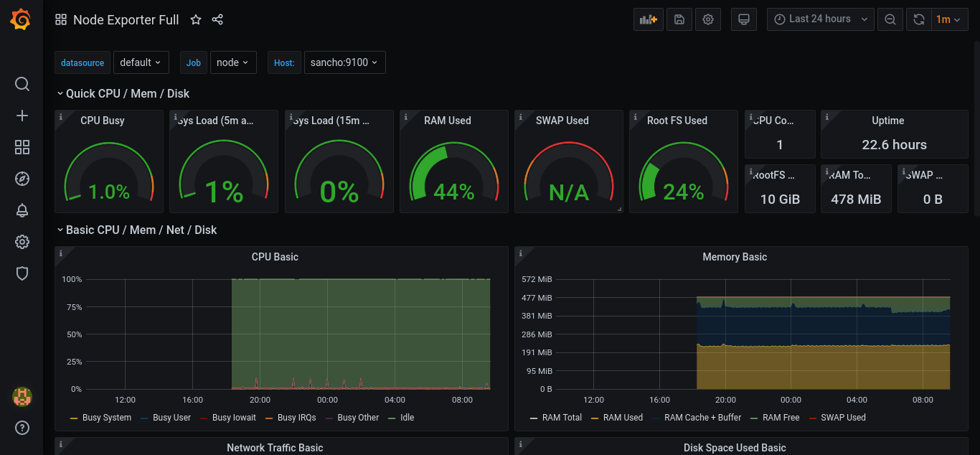This screenshot has width=980, height=455.
Task: Open Disk Space Used Basic panel title
Action: pyautogui.click(x=735, y=448)
